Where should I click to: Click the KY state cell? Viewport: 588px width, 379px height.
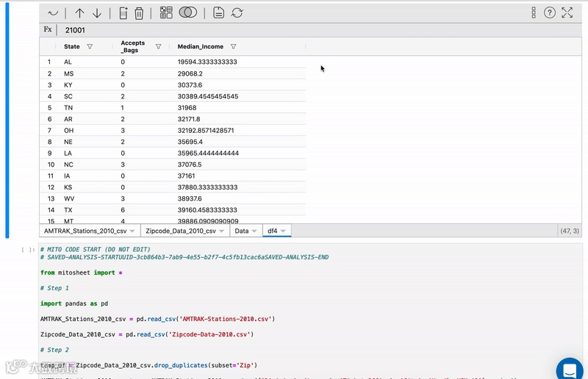click(84, 84)
